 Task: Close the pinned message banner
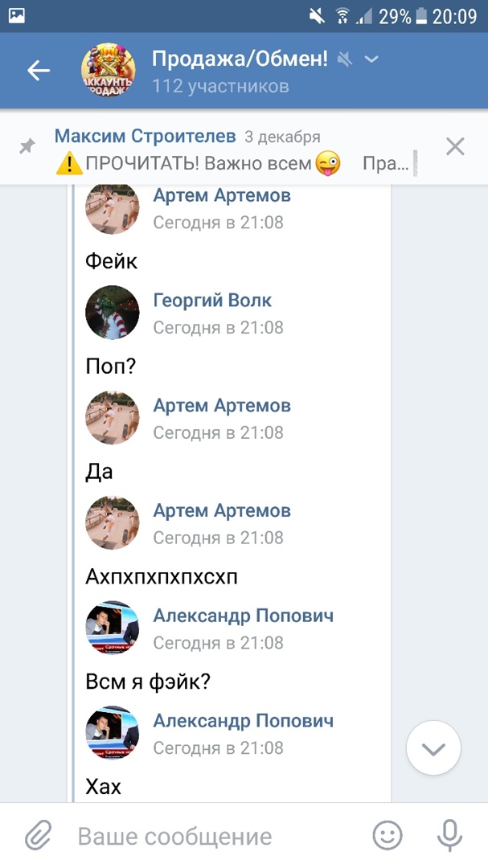pyautogui.click(x=455, y=146)
